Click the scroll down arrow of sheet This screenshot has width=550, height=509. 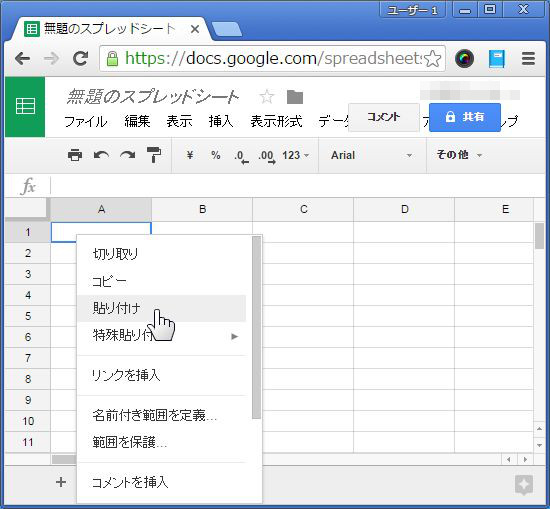point(539,445)
